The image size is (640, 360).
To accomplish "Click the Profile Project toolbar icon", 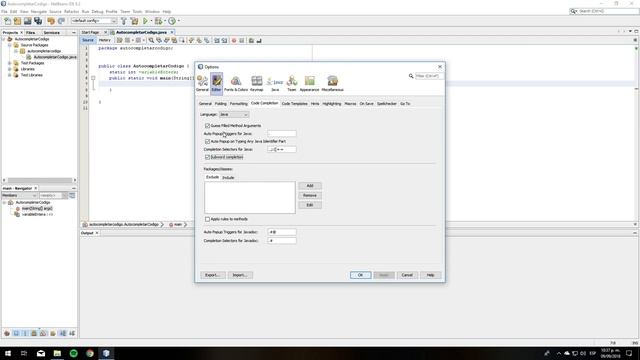I will tap(172, 21).
